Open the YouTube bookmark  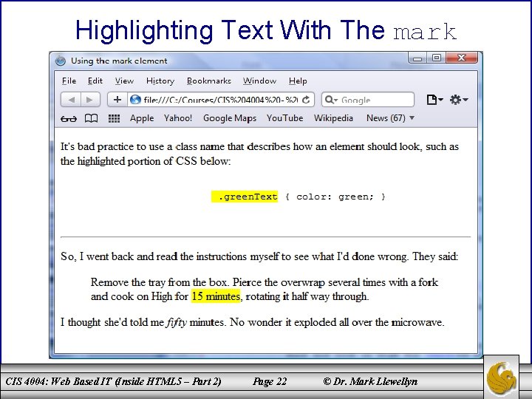tap(284, 118)
